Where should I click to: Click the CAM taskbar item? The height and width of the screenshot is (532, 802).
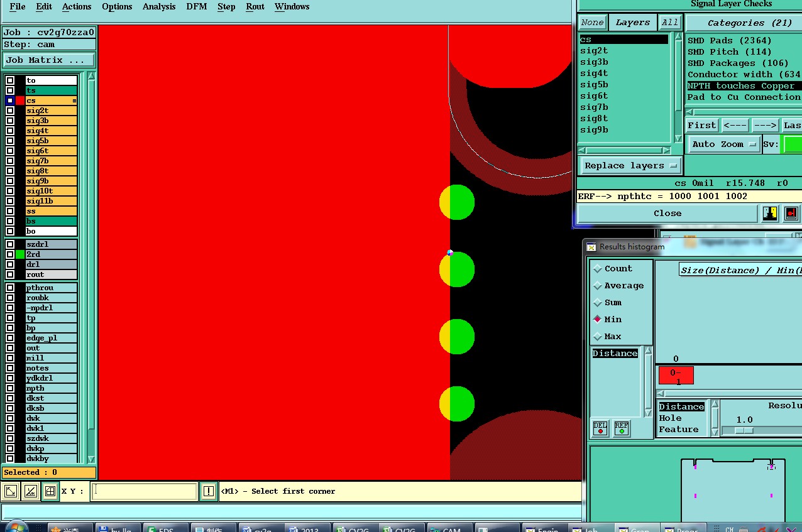point(449,529)
